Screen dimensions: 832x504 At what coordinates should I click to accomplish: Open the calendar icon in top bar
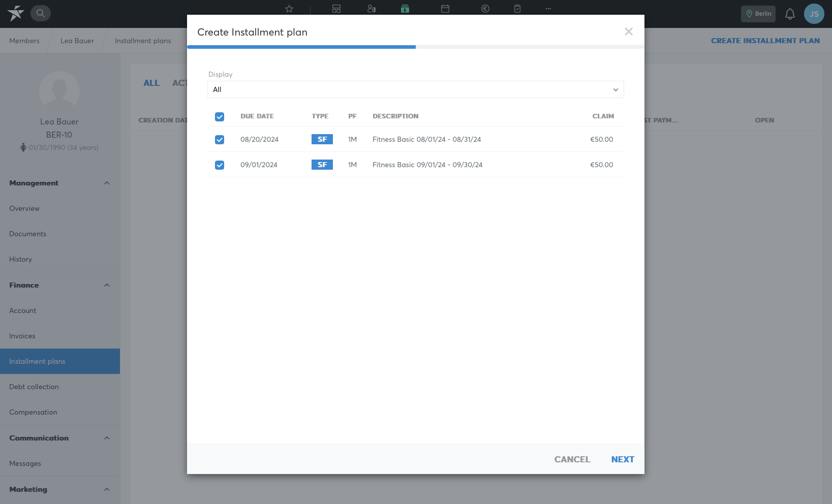click(x=445, y=9)
